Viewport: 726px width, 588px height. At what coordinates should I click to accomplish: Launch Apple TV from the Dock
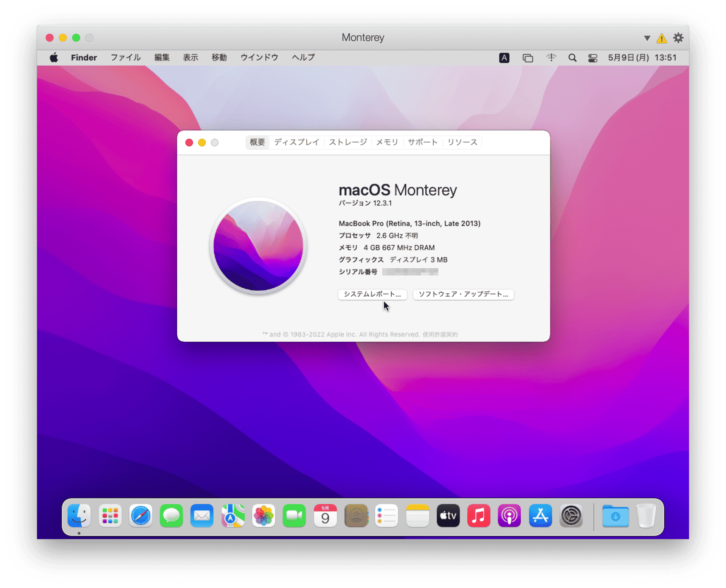click(448, 515)
